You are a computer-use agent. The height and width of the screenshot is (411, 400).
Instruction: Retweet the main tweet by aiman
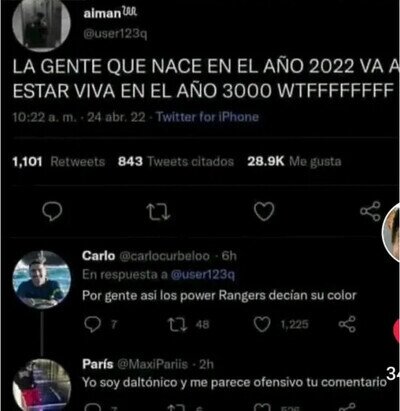pos(158,212)
